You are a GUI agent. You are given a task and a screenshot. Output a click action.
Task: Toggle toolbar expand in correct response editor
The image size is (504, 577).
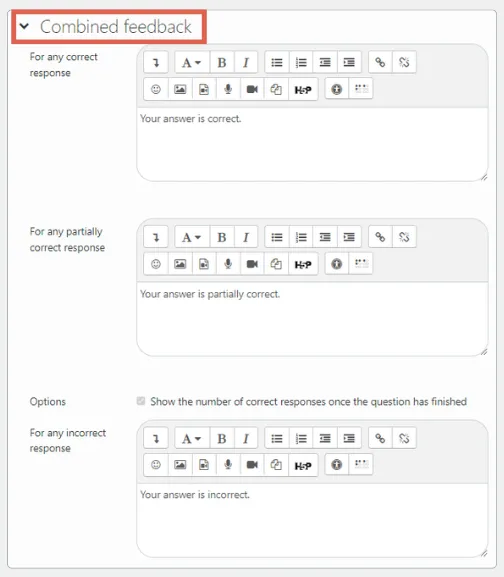coord(156,63)
